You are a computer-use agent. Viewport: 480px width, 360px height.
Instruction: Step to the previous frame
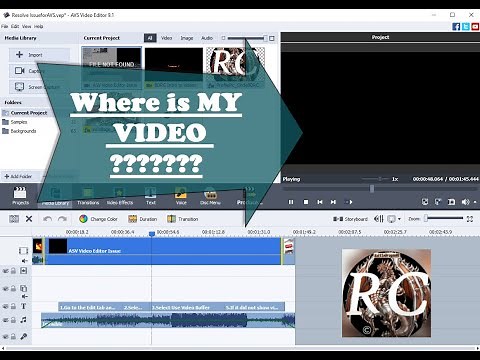click(320, 202)
